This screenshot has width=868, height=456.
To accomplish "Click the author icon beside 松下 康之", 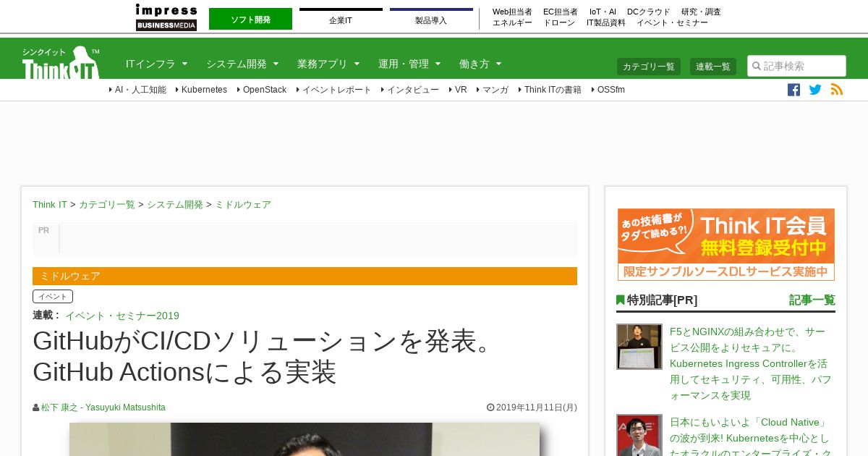I will pos(36,408).
